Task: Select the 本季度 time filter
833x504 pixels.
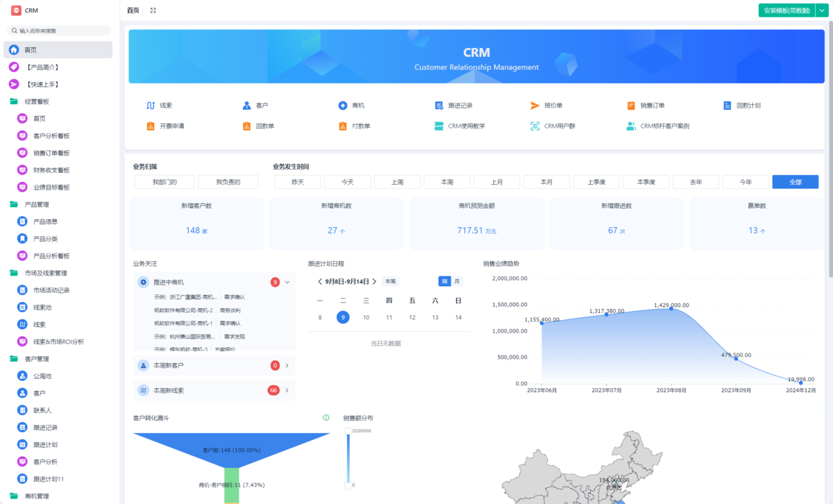Action: point(646,182)
